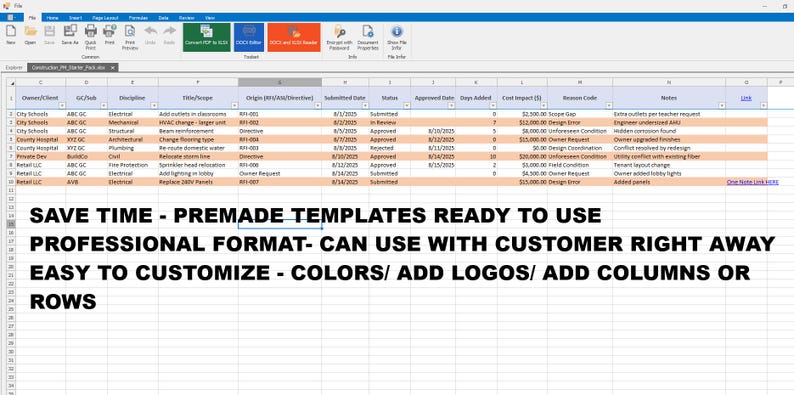794x395 pixels.
Task: Click Show File Info icon
Action: click(x=397, y=37)
